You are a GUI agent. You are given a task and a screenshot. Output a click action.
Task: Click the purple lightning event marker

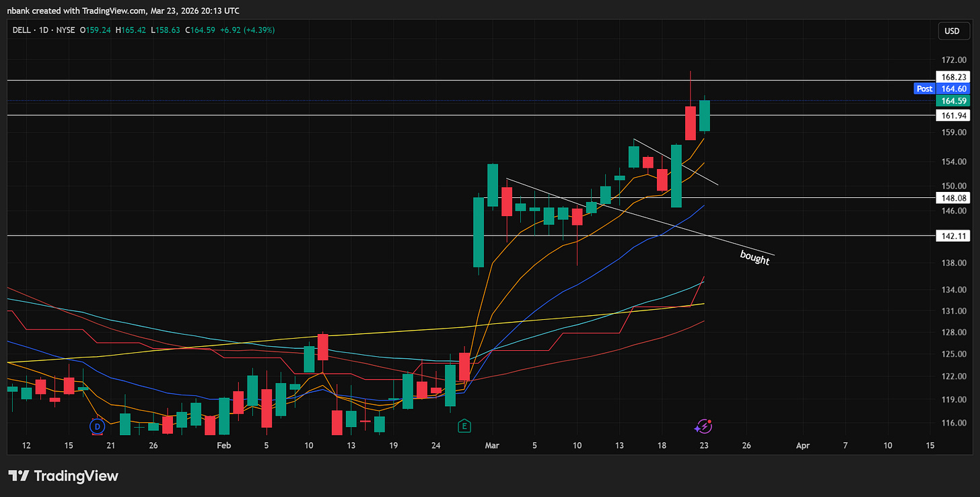[703, 426]
